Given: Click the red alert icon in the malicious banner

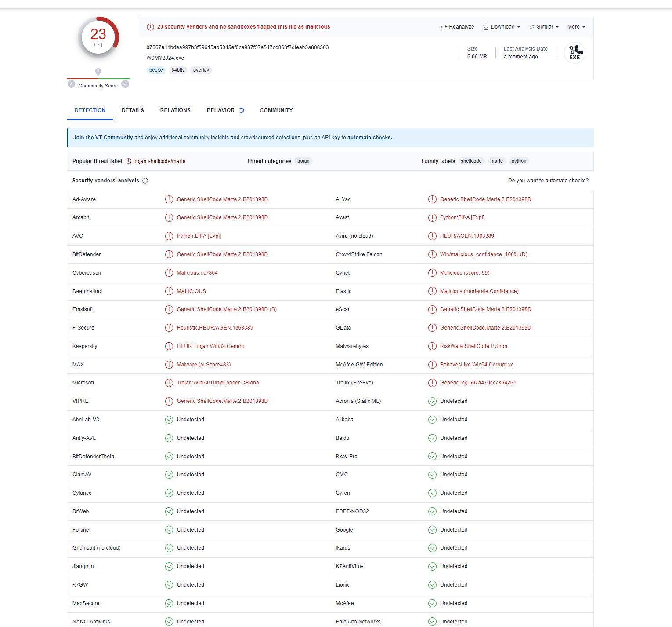Looking at the screenshot, I should point(150,27).
